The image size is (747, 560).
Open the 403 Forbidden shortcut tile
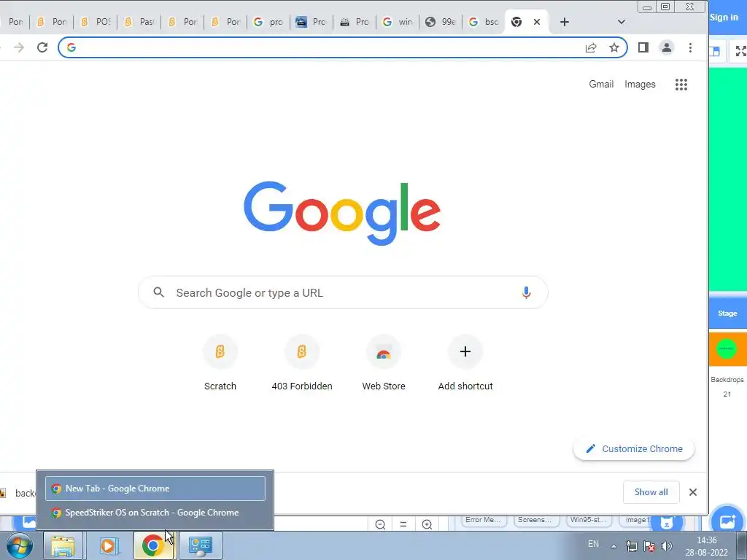click(302, 363)
